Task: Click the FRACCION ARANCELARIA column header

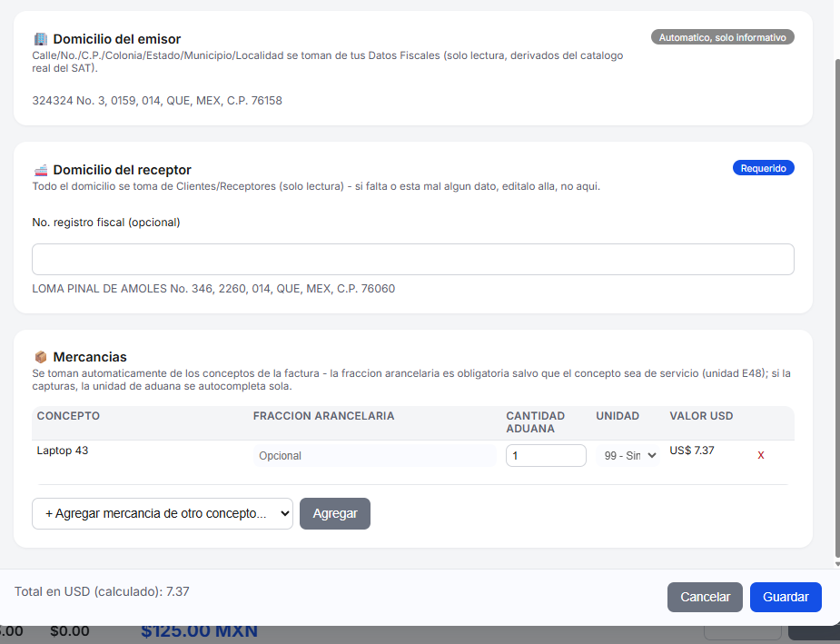Action: (x=323, y=416)
